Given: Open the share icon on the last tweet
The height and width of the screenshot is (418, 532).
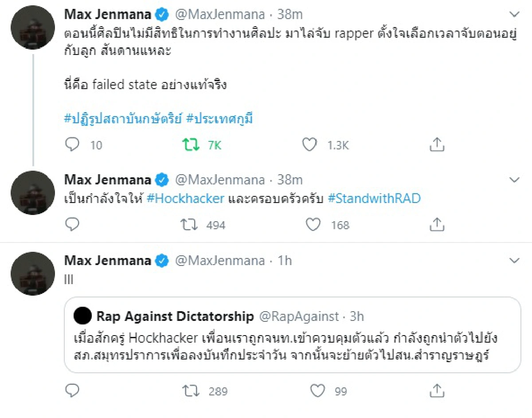Looking at the screenshot, I should pos(437,391).
